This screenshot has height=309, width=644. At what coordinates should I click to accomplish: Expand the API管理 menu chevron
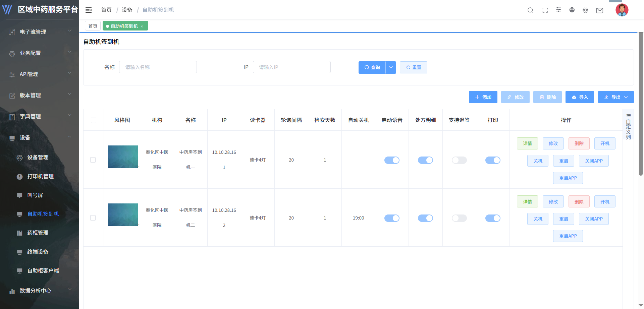click(x=70, y=73)
